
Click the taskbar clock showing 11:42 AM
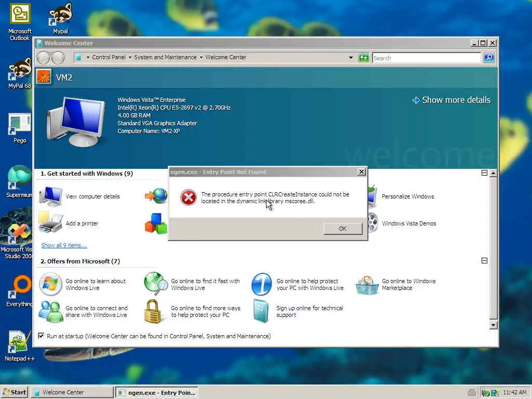pyautogui.click(x=515, y=392)
